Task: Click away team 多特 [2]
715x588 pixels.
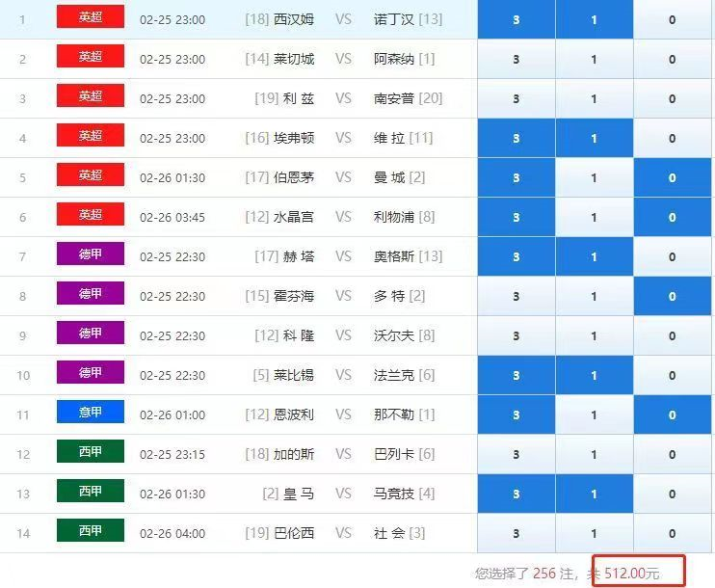Action: click(400, 297)
